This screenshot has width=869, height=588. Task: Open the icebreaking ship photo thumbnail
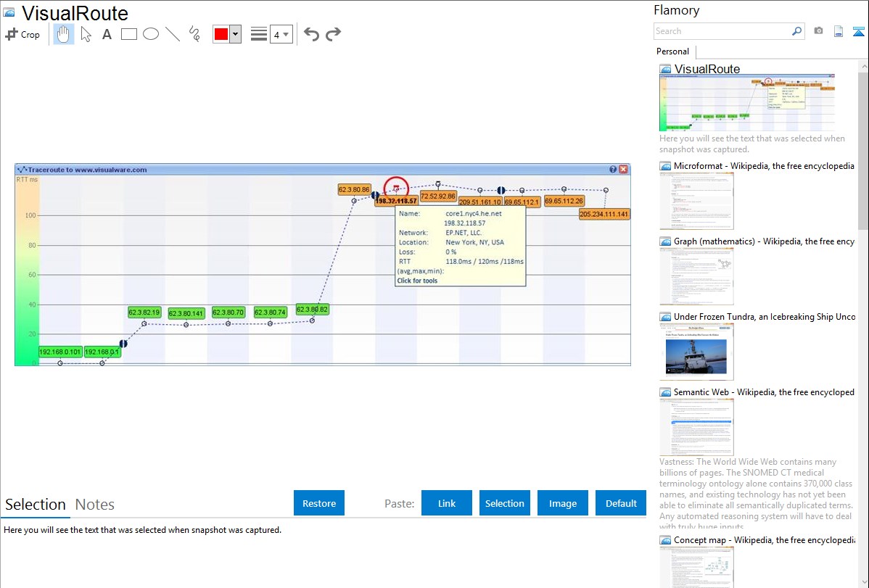(x=696, y=352)
